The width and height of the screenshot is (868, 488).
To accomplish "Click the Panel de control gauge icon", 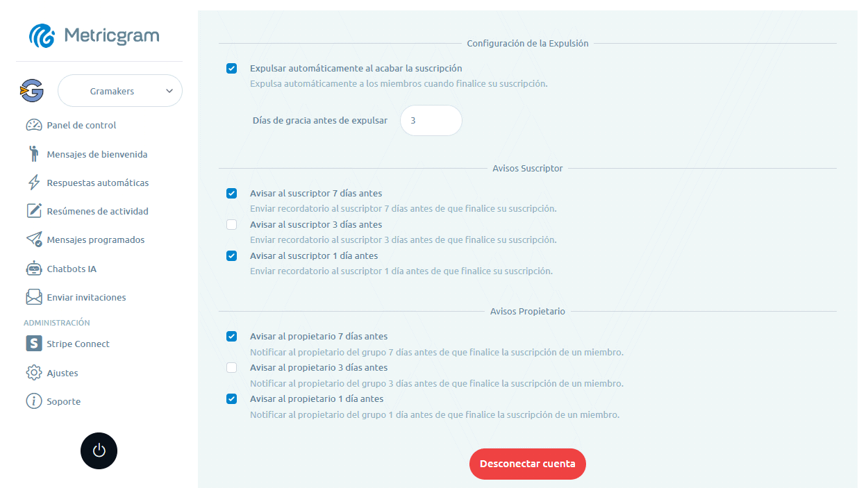I will [x=34, y=125].
